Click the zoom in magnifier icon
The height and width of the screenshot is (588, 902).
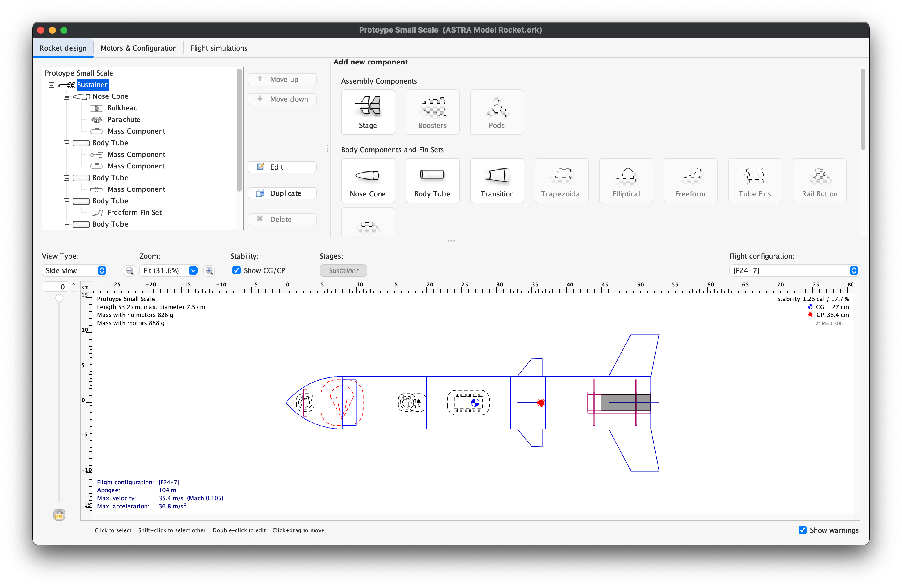(x=209, y=270)
